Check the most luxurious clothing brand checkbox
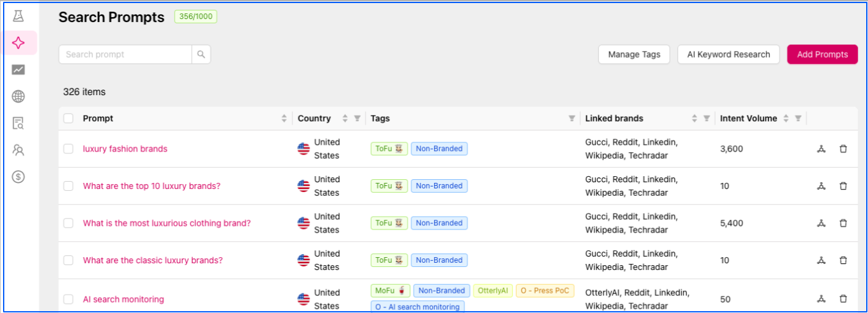868x313 pixels. 68,223
